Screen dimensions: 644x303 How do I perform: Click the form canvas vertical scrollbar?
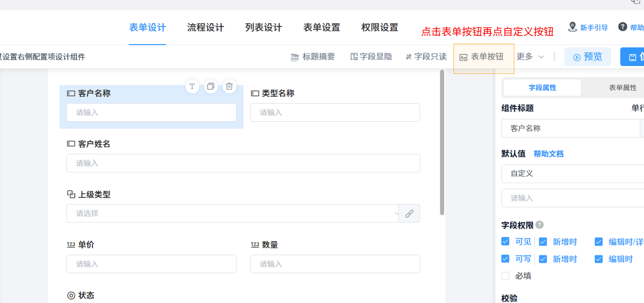click(x=442, y=142)
